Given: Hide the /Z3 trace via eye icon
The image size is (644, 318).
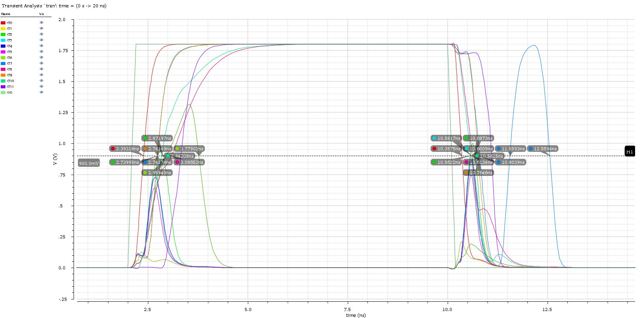Looking at the screenshot, I should click(x=41, y=40).
